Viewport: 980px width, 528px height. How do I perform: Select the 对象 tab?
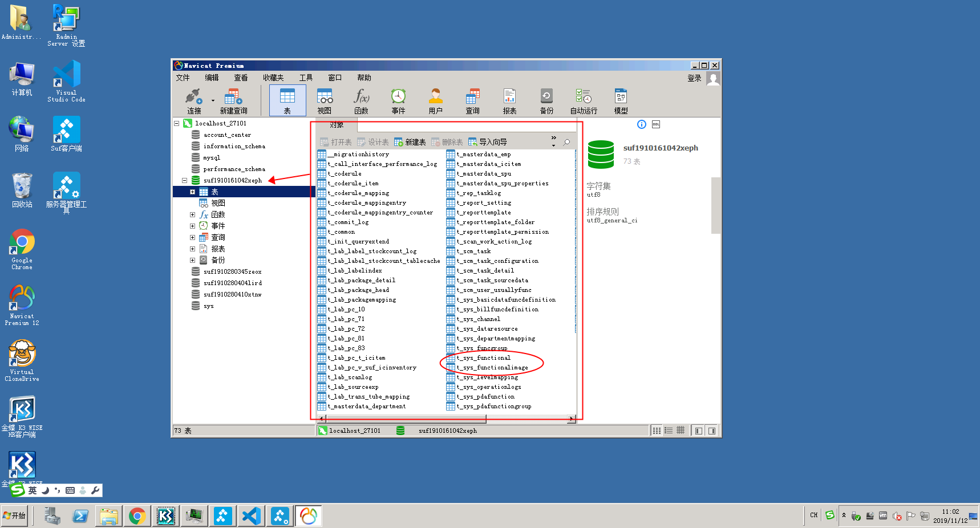[x=337, y=125]
